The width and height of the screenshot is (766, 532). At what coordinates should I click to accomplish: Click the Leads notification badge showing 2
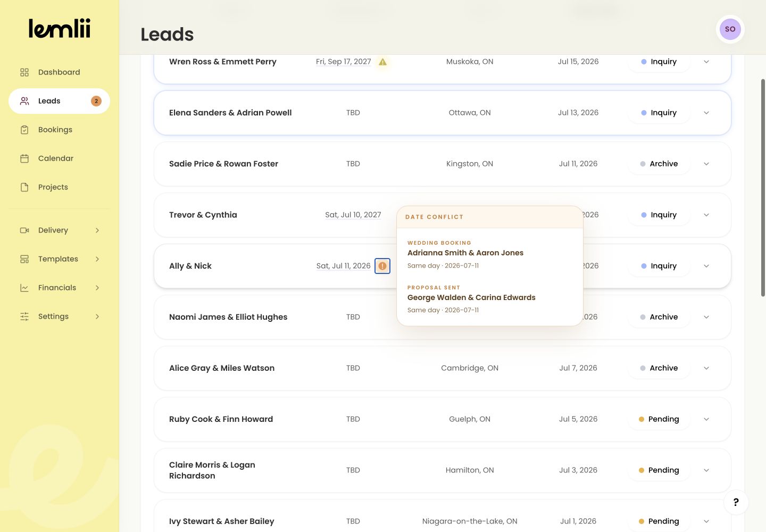click(x=96, y=101)
